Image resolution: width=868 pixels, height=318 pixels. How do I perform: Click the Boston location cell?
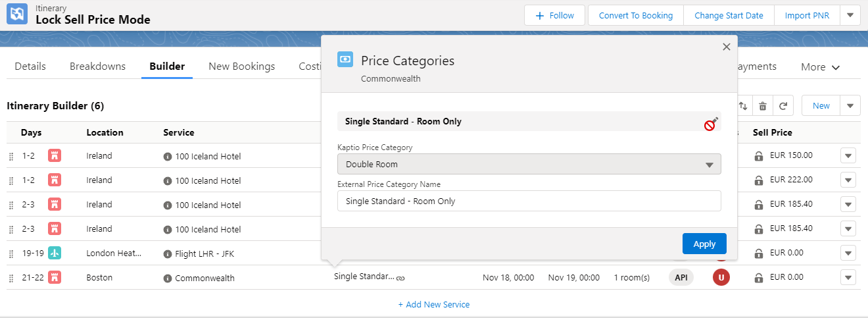coord(99,278)
